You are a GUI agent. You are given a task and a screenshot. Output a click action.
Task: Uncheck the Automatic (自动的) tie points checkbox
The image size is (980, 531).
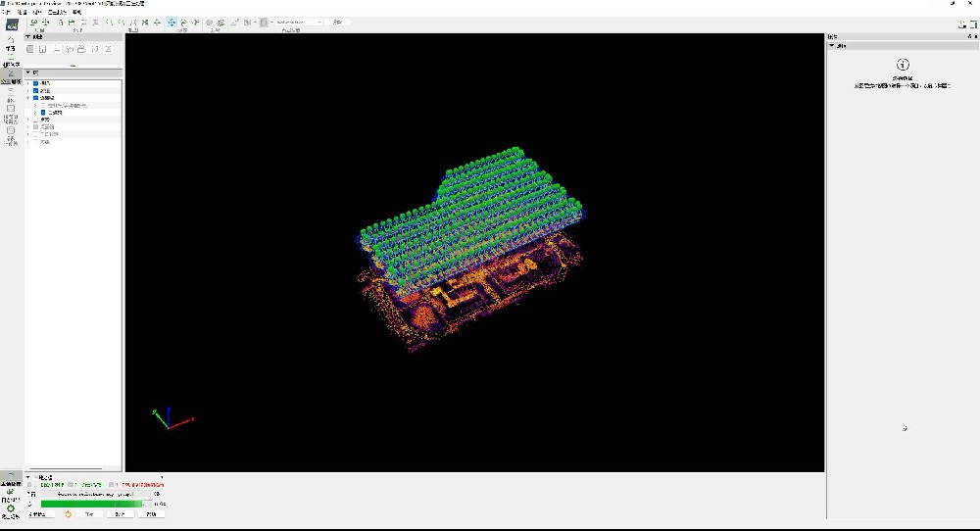coord(43,113)
